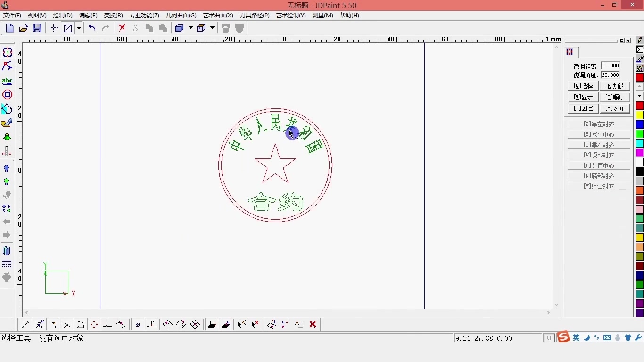Open dropdown beside solid cube icon

190,28
